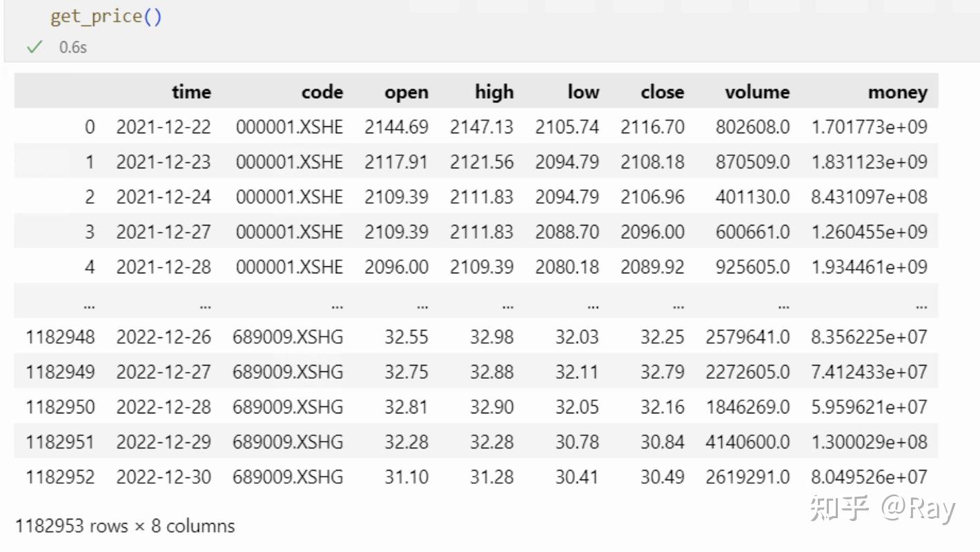Click the green checkmark execution status icon
The image size is (980, 552).
[35, 48]
